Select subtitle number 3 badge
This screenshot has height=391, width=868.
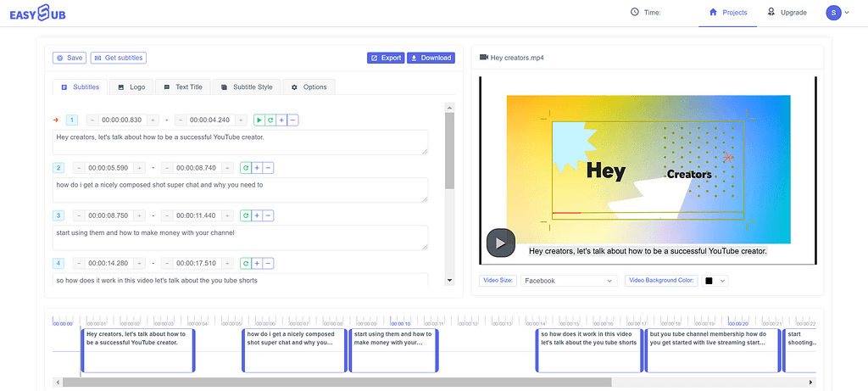click(58, 215)
